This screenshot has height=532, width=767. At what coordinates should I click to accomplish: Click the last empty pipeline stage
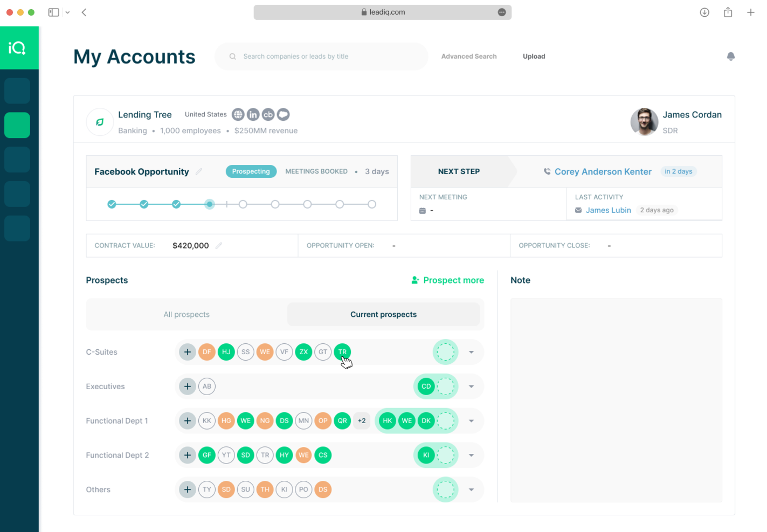372,204
